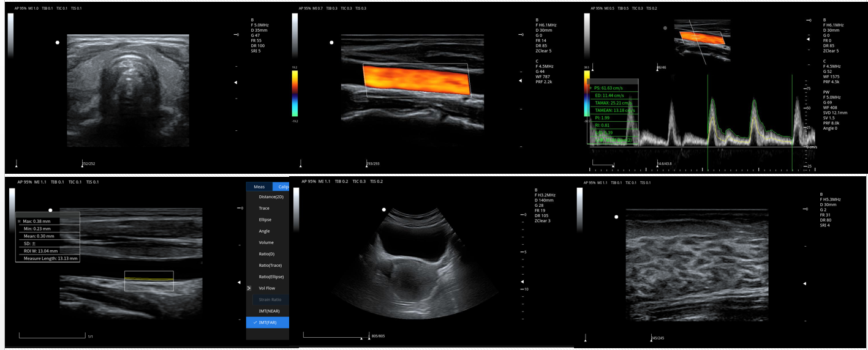
Task: Select Distance(2D) from the measurement menu
Action: 271,197
